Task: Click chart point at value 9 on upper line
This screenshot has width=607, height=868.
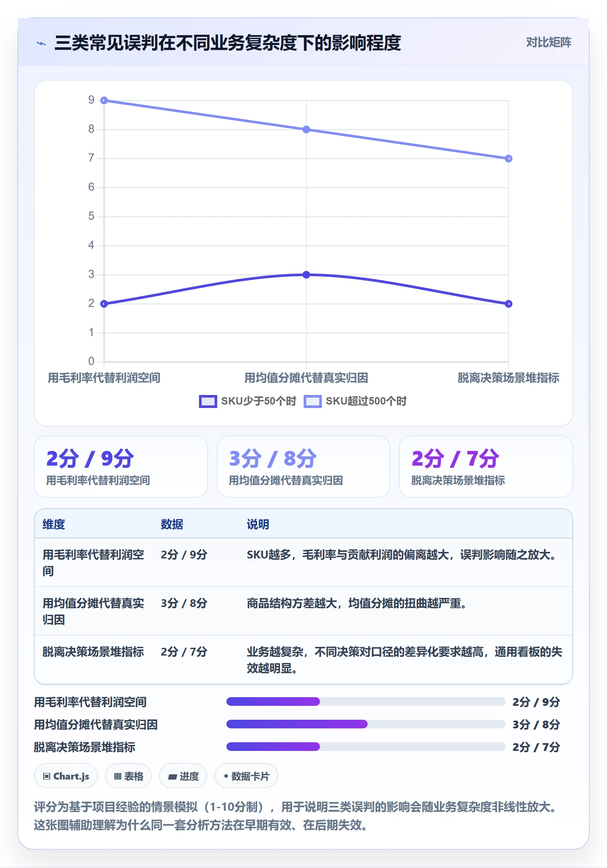Action: click(104, 101)
